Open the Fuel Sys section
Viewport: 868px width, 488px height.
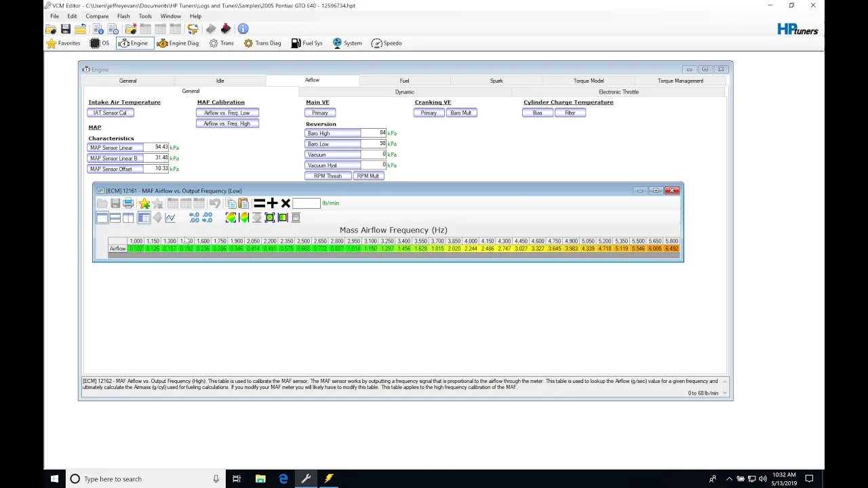(x=307, y=43)
